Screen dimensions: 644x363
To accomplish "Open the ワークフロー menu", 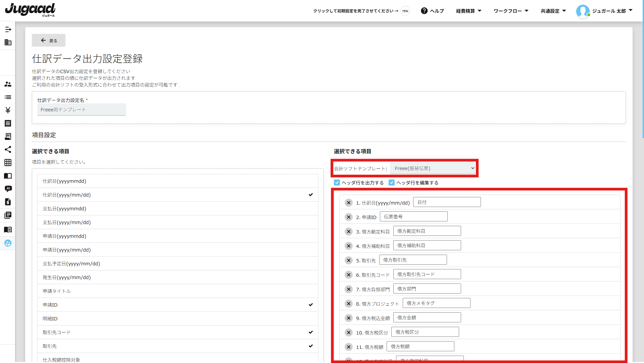I will pos(511,11).
